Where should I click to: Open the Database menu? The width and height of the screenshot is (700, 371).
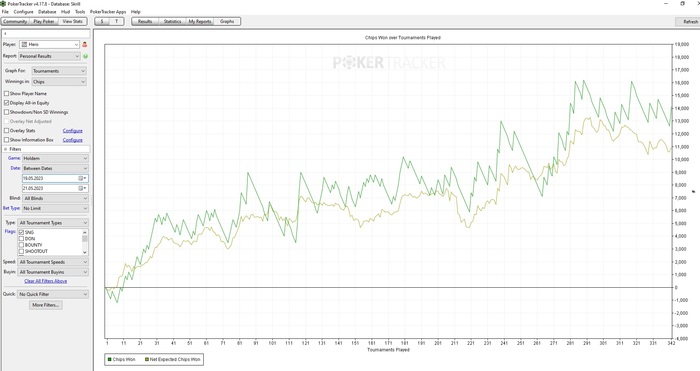coord(47,12)
